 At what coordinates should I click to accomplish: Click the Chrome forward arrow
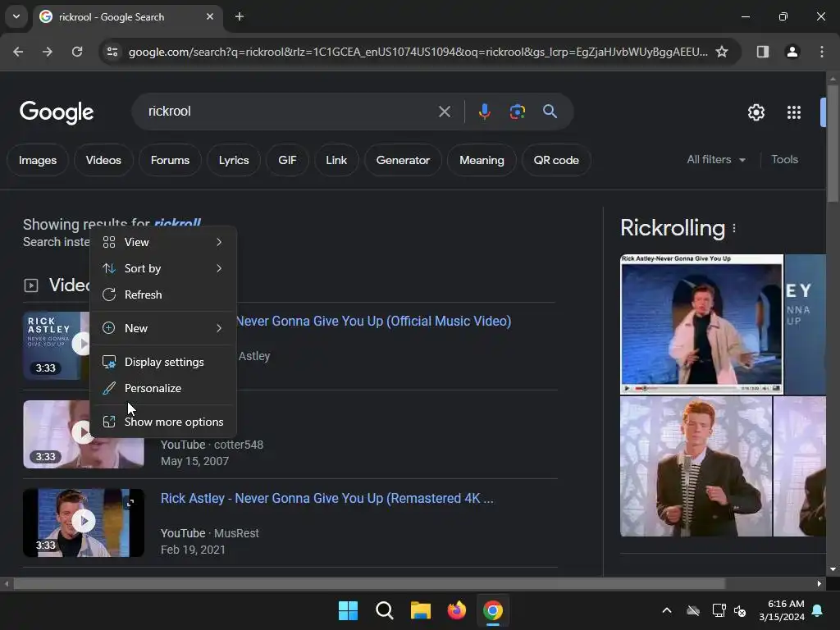[x=48, y=52]
